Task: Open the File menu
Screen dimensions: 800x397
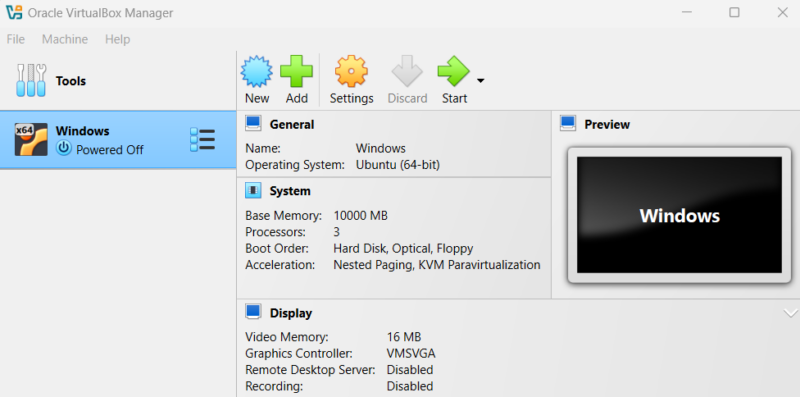Action: coord(15,39)
